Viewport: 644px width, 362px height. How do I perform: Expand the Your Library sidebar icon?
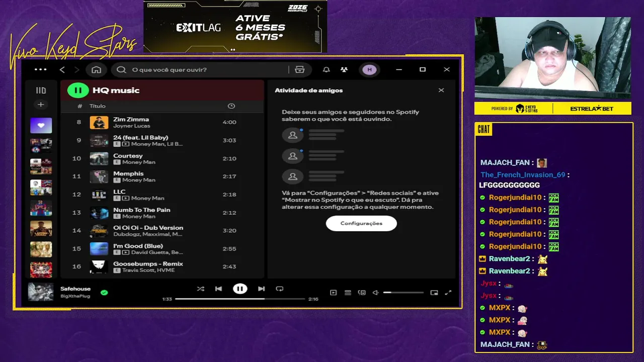click(x=41, y=90)
